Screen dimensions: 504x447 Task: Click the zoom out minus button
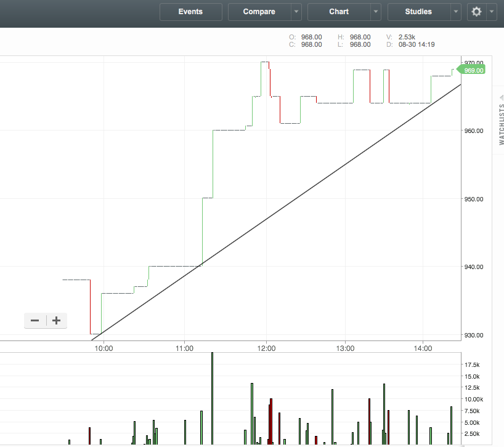(35, 320)
